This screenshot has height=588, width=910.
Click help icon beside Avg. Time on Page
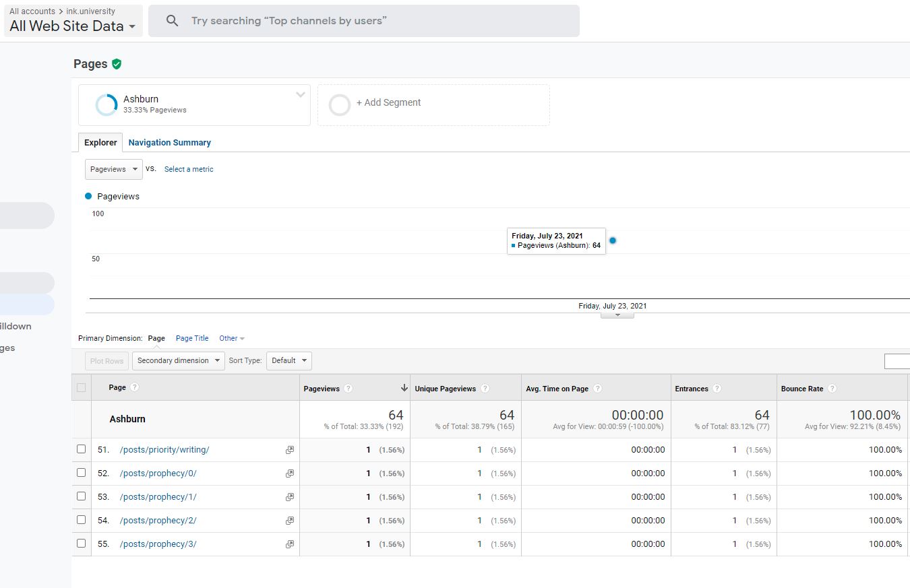pos(597,389)
